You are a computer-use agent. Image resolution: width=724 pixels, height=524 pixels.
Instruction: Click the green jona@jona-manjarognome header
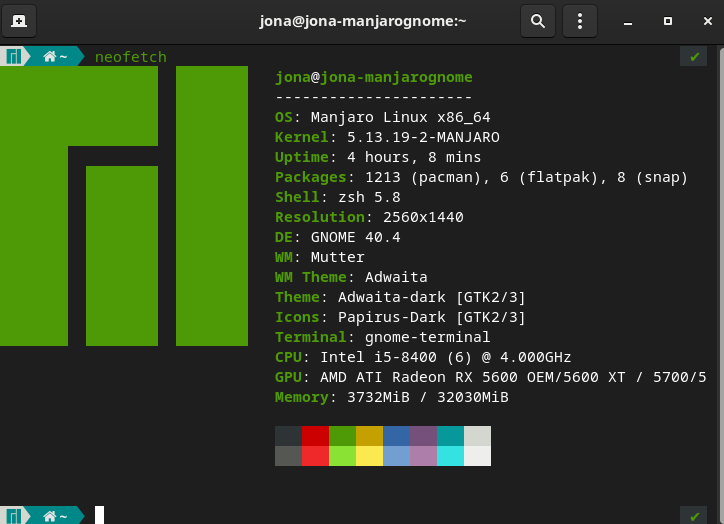(x=374, y=77)
